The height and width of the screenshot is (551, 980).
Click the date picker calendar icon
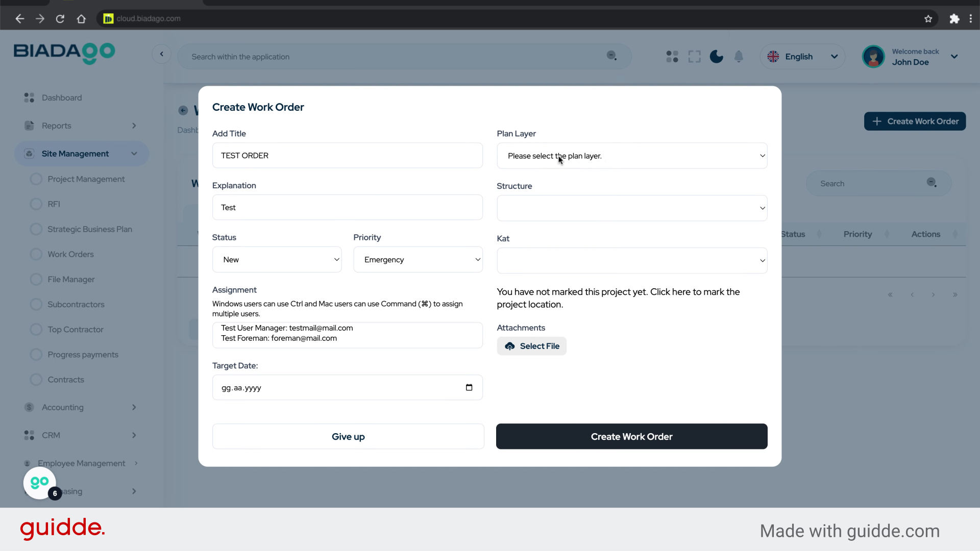point(469,387)
